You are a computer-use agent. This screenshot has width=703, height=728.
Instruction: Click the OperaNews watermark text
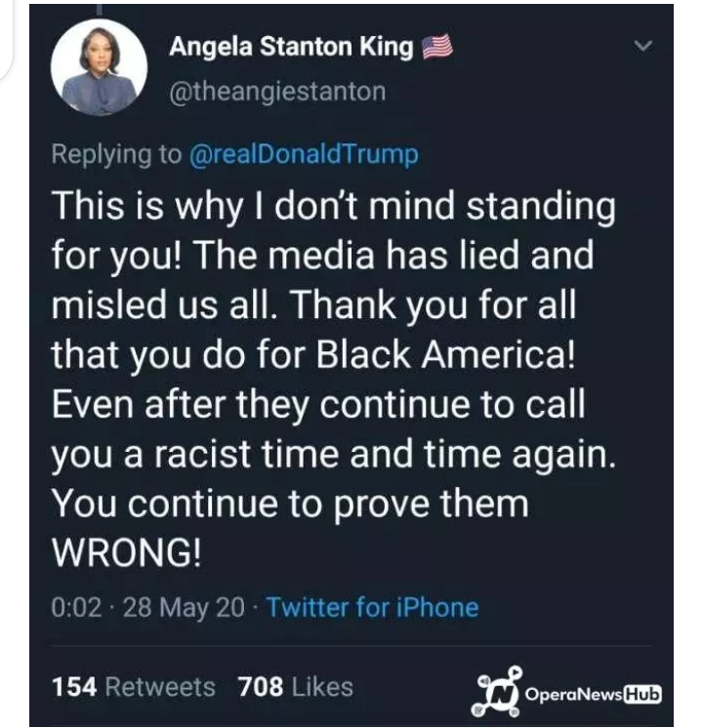[x=573, y=694]
